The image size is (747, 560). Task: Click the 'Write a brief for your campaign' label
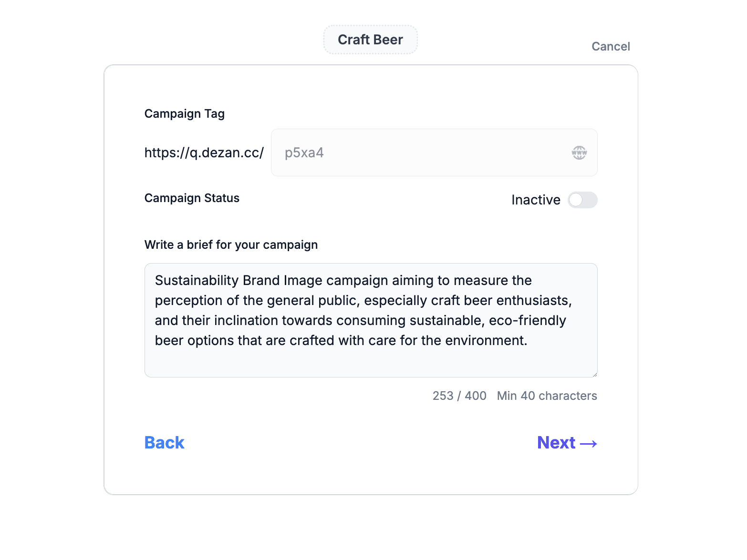[231, 245]
